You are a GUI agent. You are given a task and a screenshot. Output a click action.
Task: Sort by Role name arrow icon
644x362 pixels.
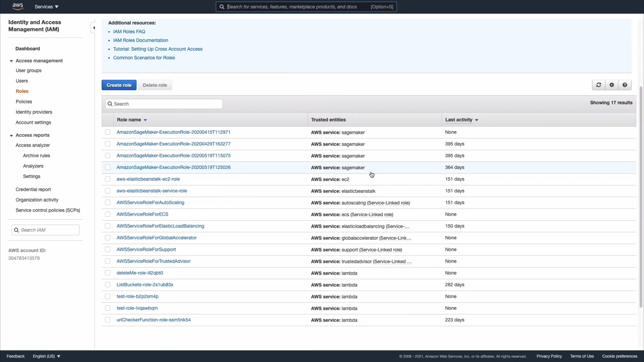pyautogui.click(x=145, y=120)
